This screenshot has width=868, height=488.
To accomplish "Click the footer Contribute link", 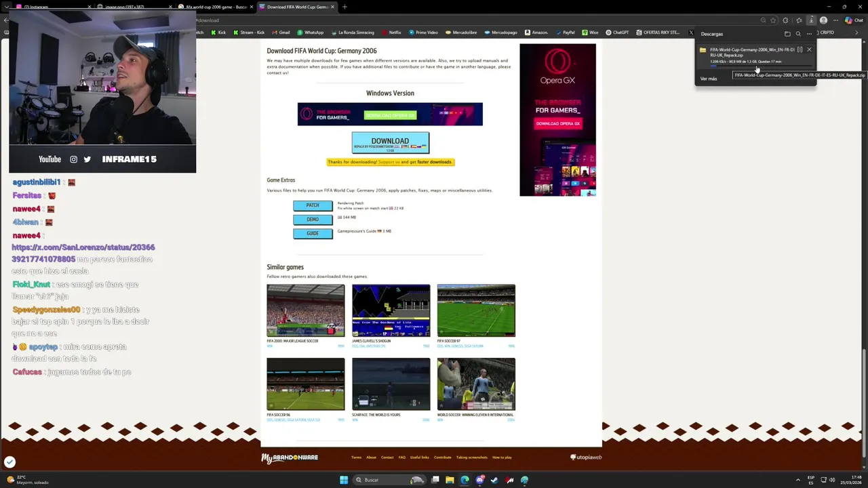I will 443,457.
